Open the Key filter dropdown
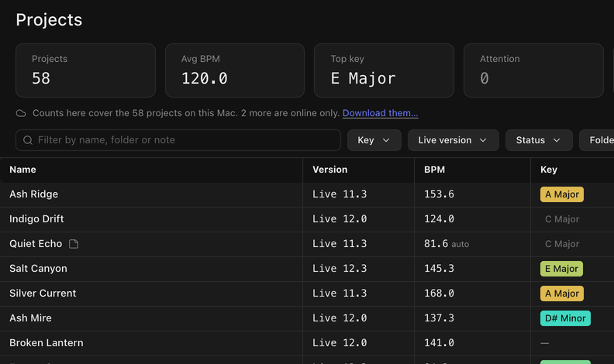This screenshot has width=614, height=364. click(374, 140)
